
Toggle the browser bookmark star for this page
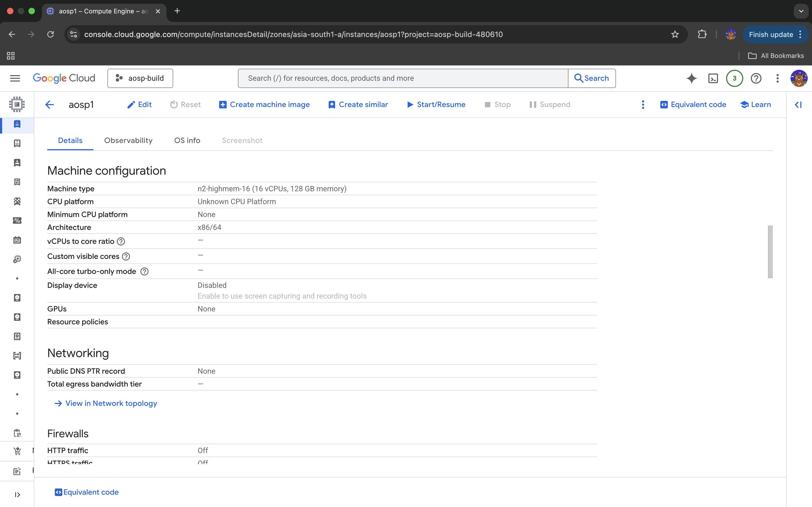(675, 34)
